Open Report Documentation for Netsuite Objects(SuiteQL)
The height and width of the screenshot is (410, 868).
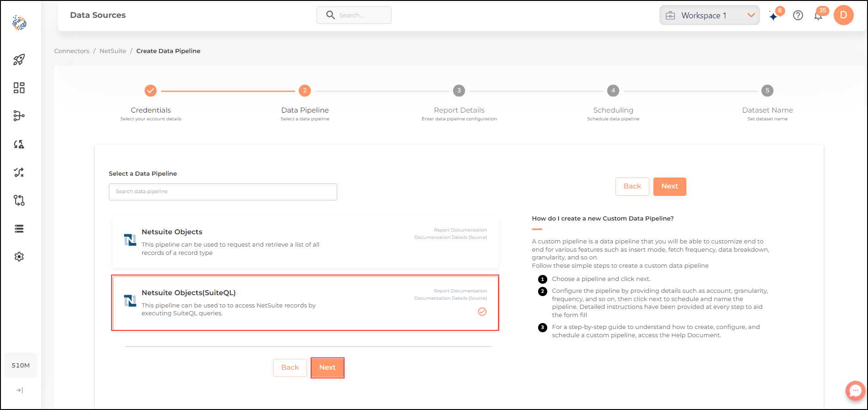click(x=460, y=291)
